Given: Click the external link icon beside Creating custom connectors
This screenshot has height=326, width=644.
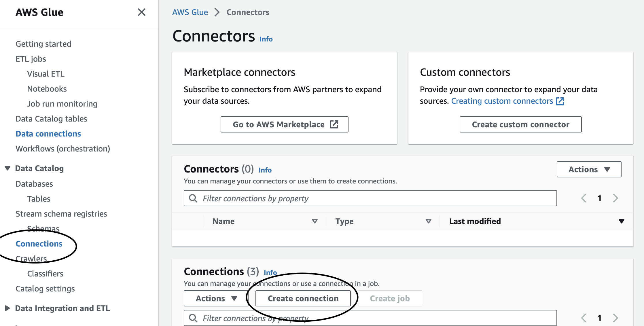Looking at the screenshot, I should (x=560, y=101).
